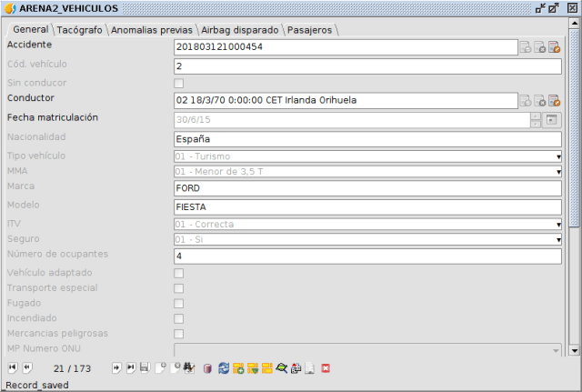
Task: Click the red close icon in bottom toolbar
Action: point(326,368)
